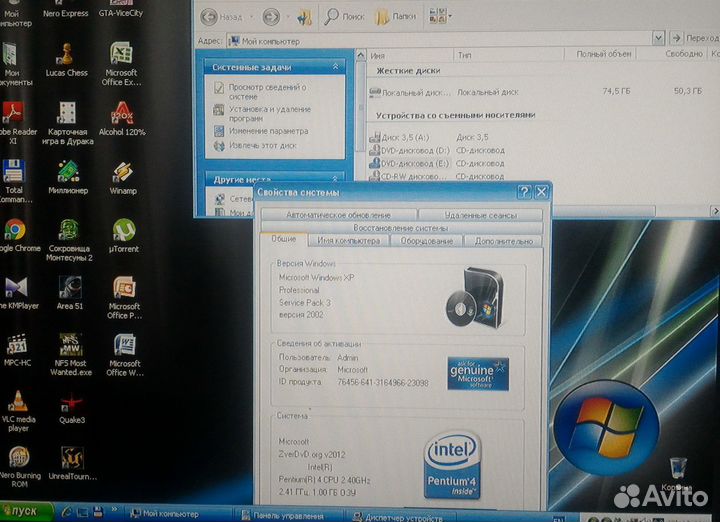This screenshot has width=720, height=522.
Task: Open the Сокровища Монтесумы 2 icon
Action: click(69, 240)
